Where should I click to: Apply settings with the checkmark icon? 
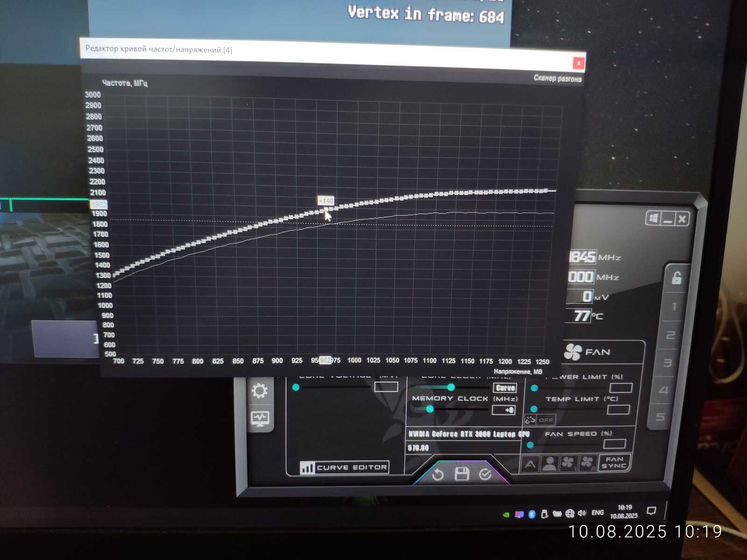(x=485, y=474)
